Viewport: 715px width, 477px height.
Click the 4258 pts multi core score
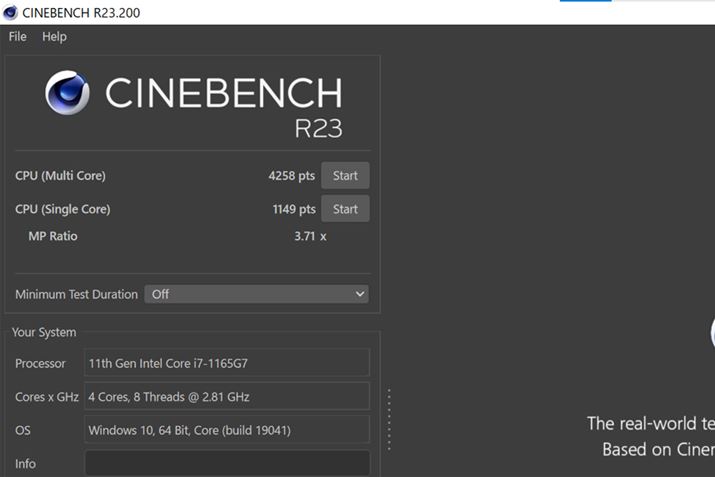[x=291, y=176]
